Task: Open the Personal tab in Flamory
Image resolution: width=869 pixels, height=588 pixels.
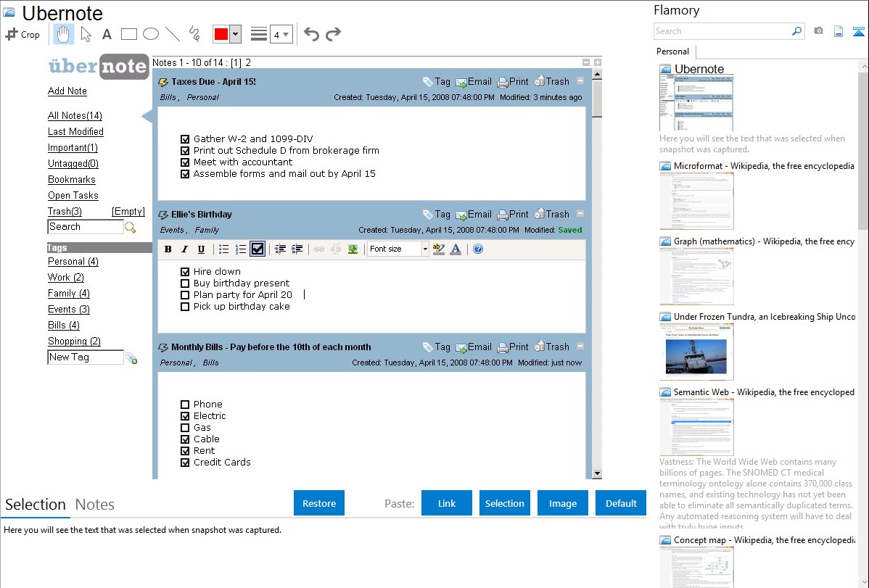Action: point(673,51)
